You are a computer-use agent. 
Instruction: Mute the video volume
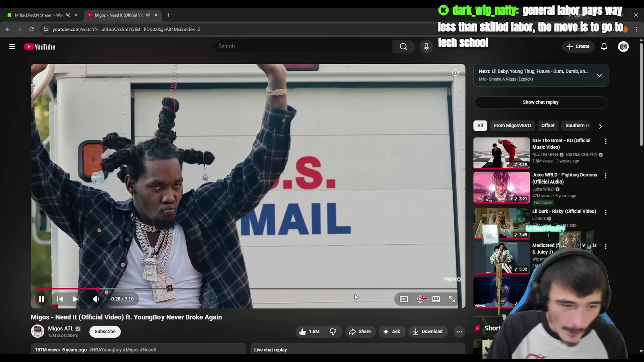tap(96, 299)
